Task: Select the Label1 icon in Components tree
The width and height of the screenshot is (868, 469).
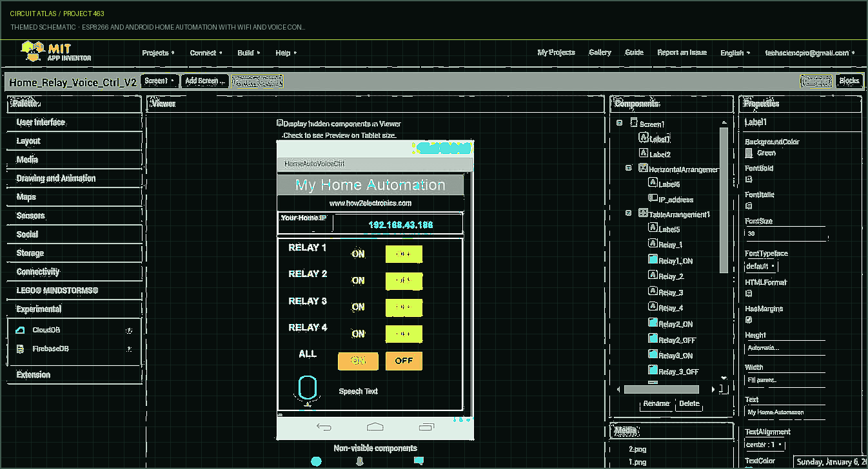Action: coord(643,138)
